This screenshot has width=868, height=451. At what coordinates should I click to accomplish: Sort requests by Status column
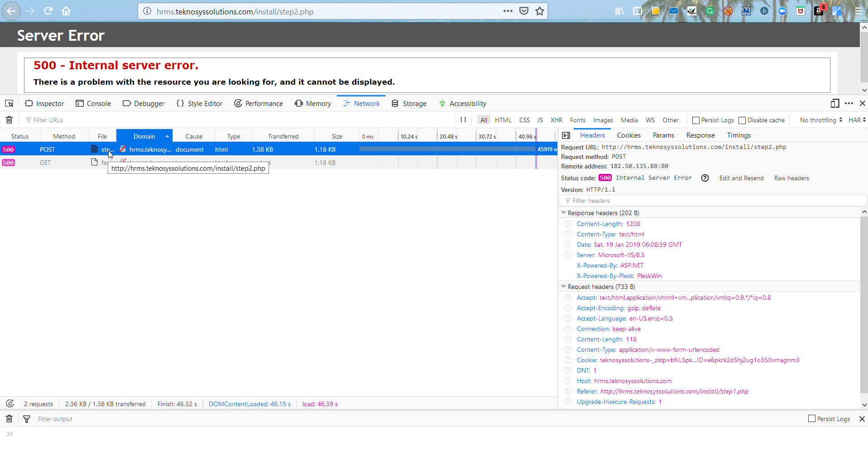[x=20, y=136]
